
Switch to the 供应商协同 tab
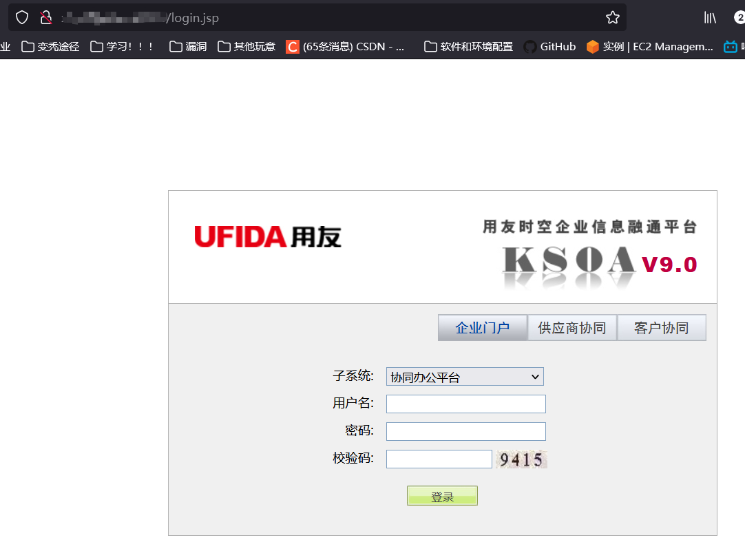coord(571,328)
